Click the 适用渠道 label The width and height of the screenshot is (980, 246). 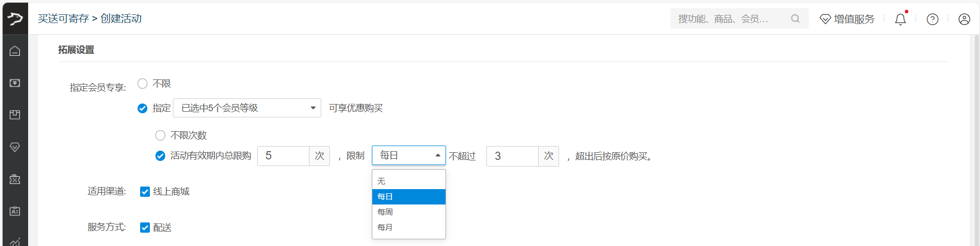106,191
